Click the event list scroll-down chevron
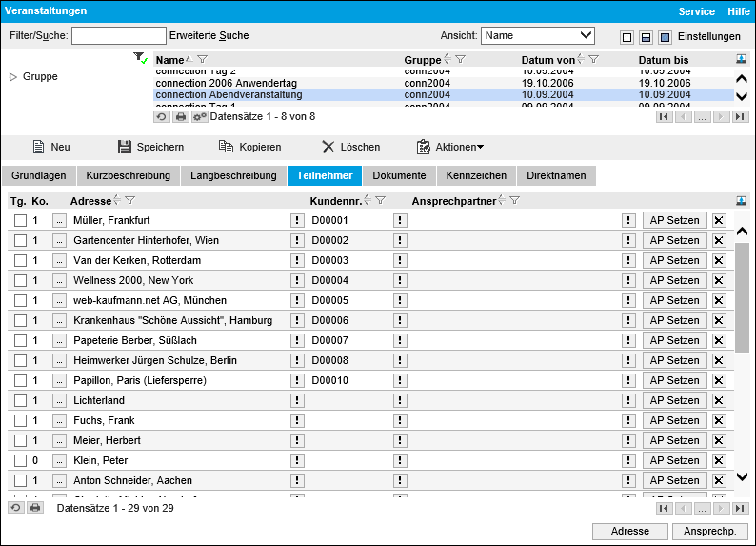The height and width of the screenshot is (546, 756). pyautogui.click(x=742, y=96)
